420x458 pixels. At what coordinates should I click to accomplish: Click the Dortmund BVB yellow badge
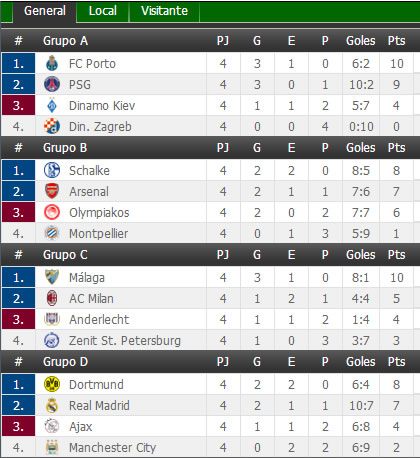coord(52,384)
